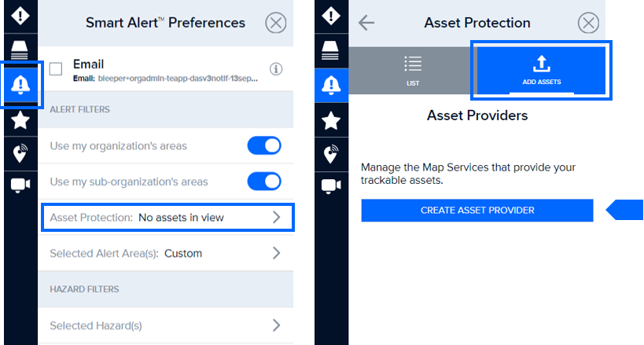The image size is (644, 345).
Task: Open location signal pin icon in left panel
Action: (x=20, y=153)
